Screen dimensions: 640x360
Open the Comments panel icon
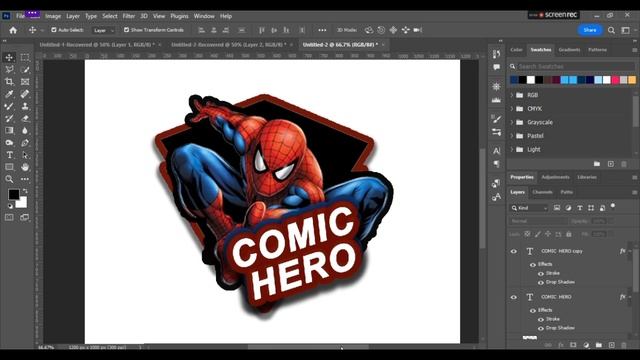(496, 67)
